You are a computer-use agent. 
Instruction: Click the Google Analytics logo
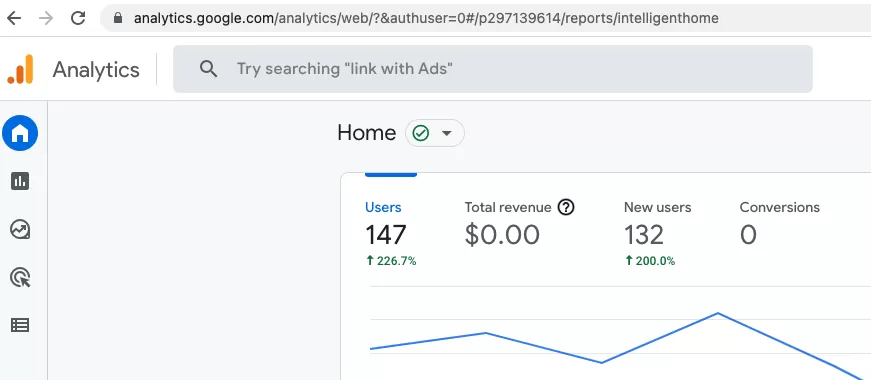(x=21, y=69)
